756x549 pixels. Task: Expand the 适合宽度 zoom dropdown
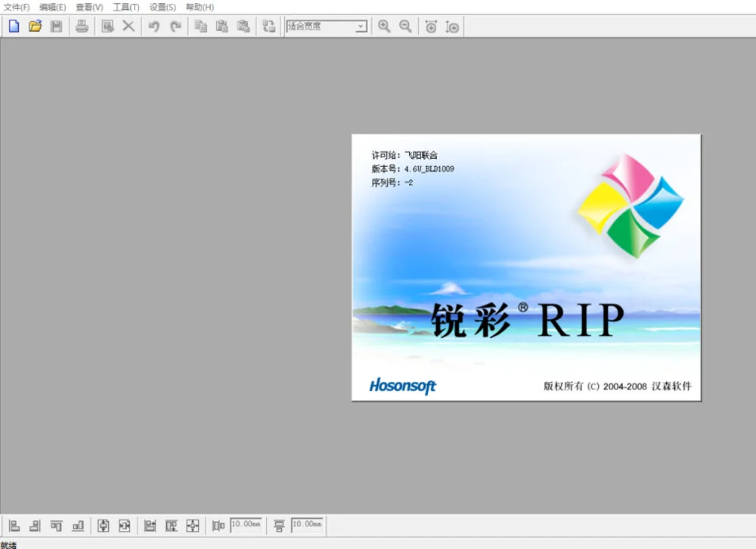(x=361, y=26)
